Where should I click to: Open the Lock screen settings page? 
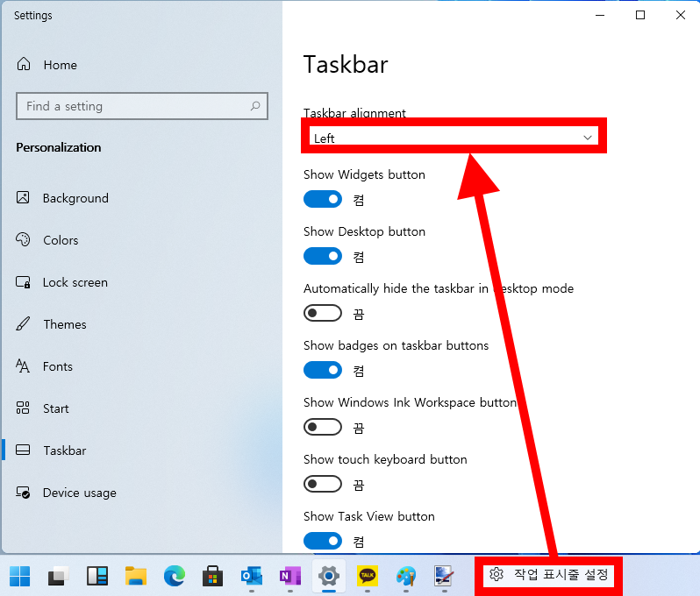tap(75, 282)
